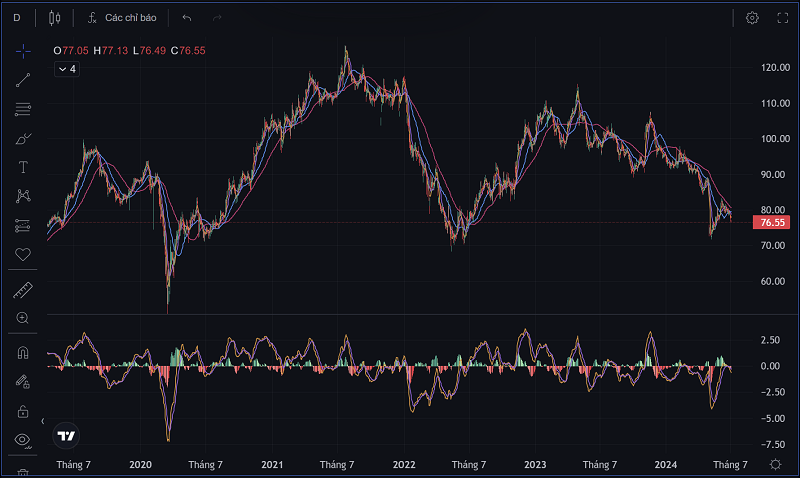Select the ruler measure tool
The width and height of the screenshot is (800, 478).
[22, 290]
